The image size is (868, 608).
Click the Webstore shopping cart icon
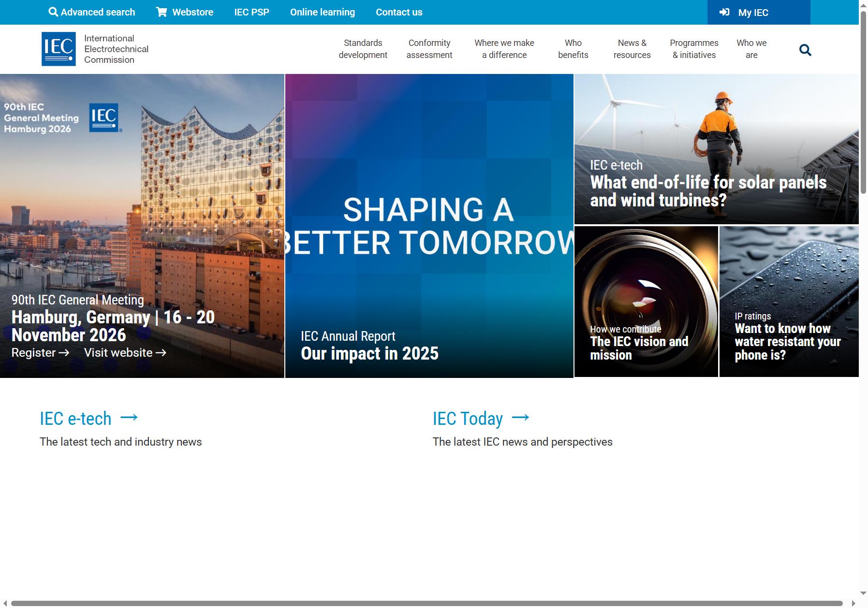tap(161, 12)
